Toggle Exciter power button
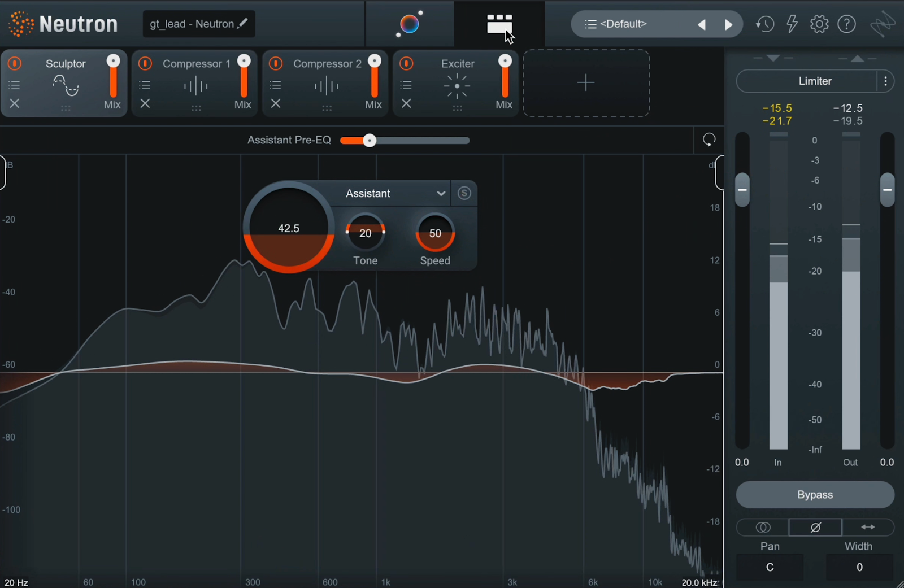Image resolution: width=904 pixels, height=588 pixels. [406, 63]
